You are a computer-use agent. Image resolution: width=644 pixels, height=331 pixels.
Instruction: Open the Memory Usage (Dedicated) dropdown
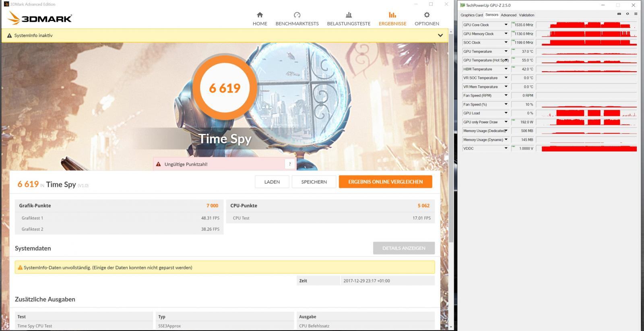pyautogui.click(x=506, y=131)
